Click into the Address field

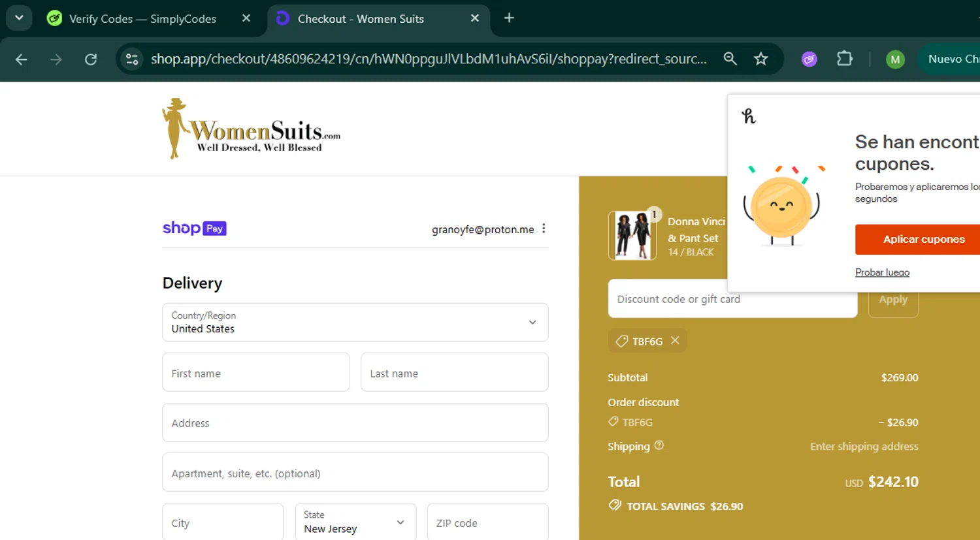[x=355, y=422]
